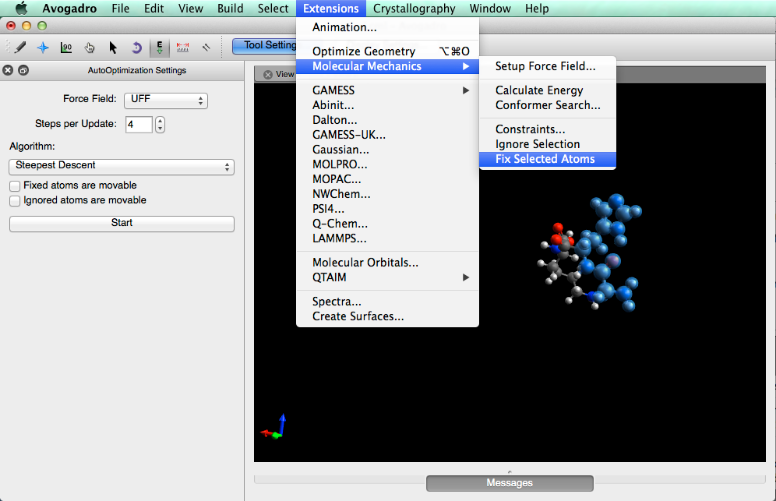Open the Help menu

pos(537,8)
